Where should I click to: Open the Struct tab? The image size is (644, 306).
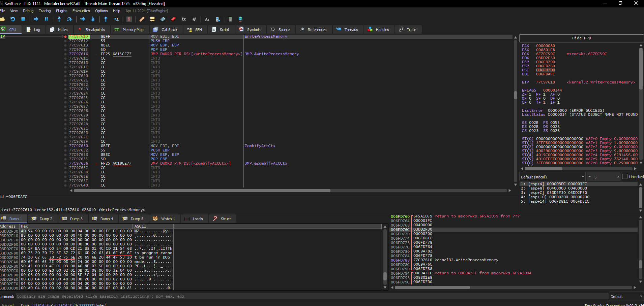(x=222, y=219)
